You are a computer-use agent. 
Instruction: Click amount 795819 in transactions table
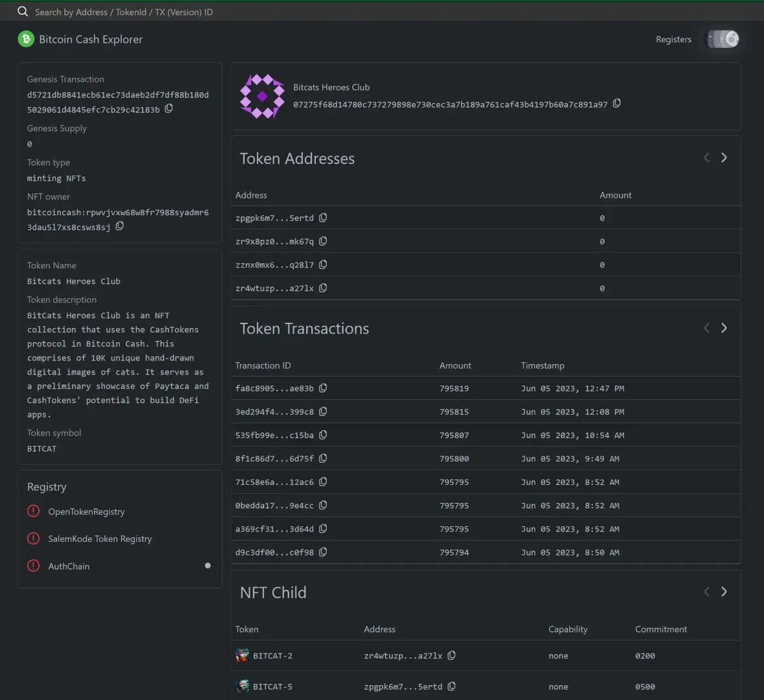(x=453, y=388)
